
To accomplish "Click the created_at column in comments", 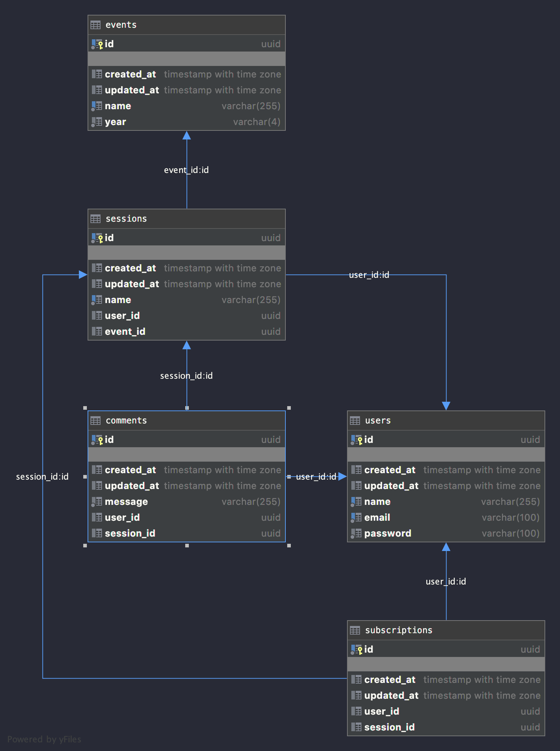I will coord(187,470).
